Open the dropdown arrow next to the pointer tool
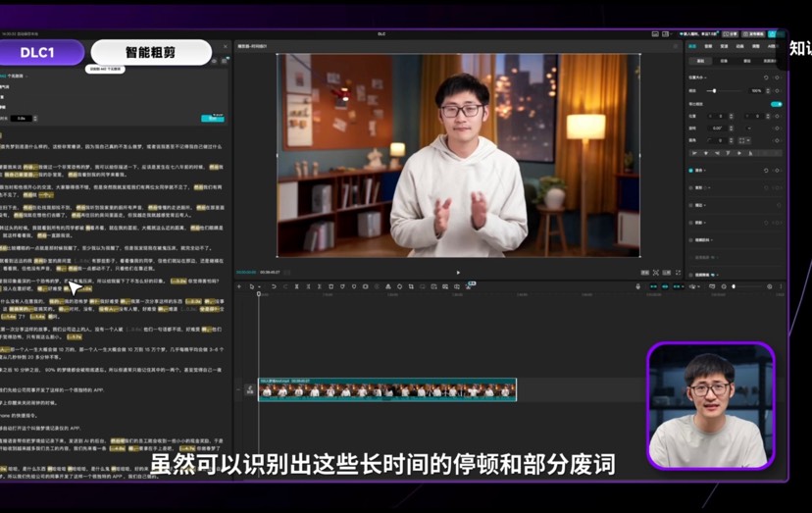Viewport: 812px width, 513px height. click(x=259, y=287)
